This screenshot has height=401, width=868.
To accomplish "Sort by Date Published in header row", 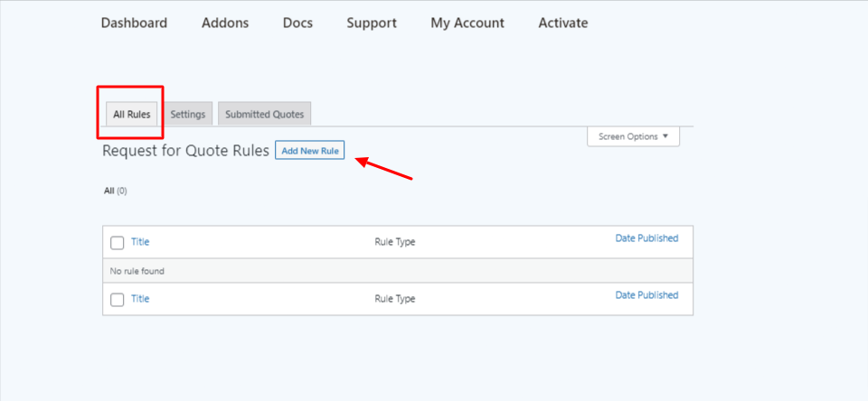I will pyautogui.click(x=646, y=238).
